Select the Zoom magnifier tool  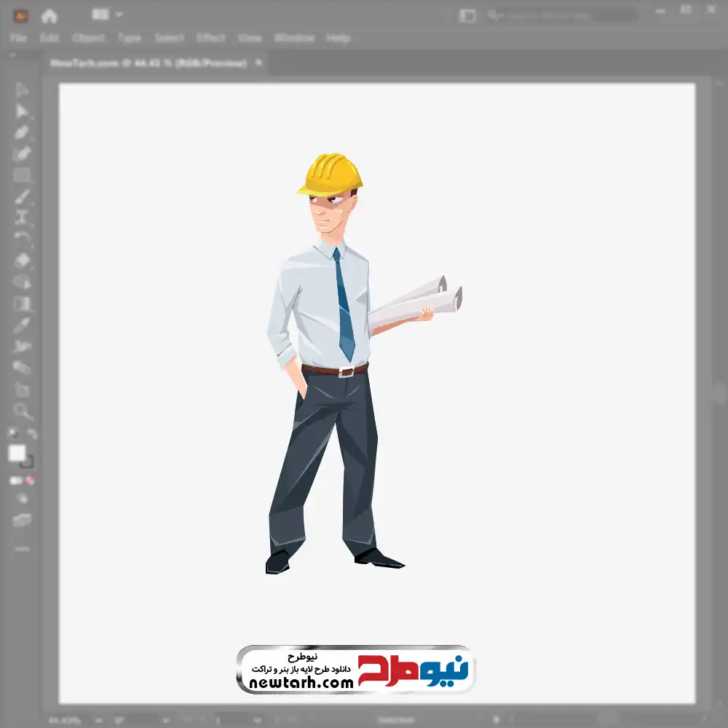pos(22,411)
